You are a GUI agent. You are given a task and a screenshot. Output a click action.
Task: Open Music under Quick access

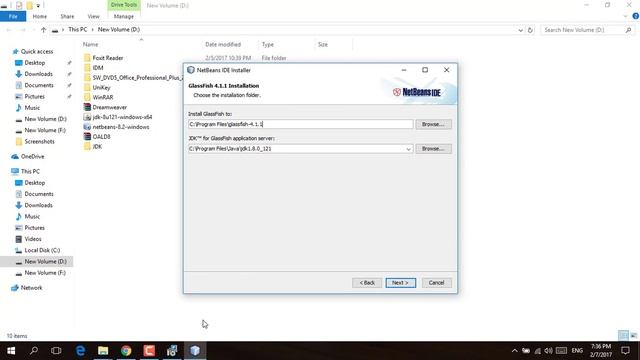point(32,108)
